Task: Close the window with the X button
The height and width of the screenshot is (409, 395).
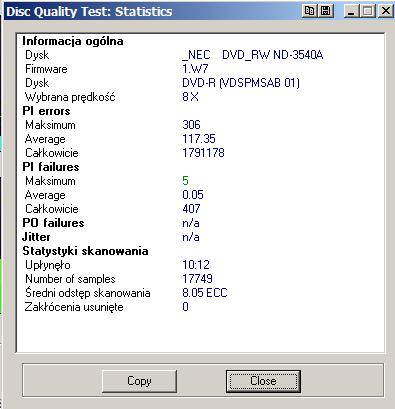Action: (386, 11)
